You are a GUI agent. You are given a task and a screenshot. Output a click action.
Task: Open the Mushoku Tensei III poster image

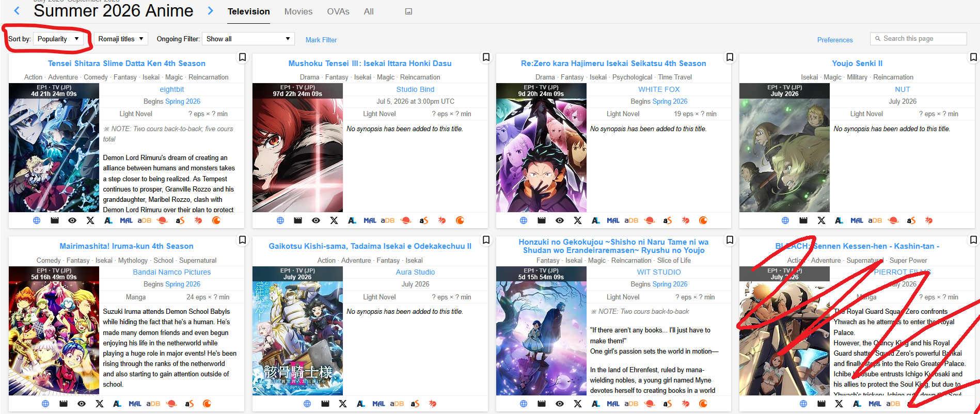[x=297, y=148]
